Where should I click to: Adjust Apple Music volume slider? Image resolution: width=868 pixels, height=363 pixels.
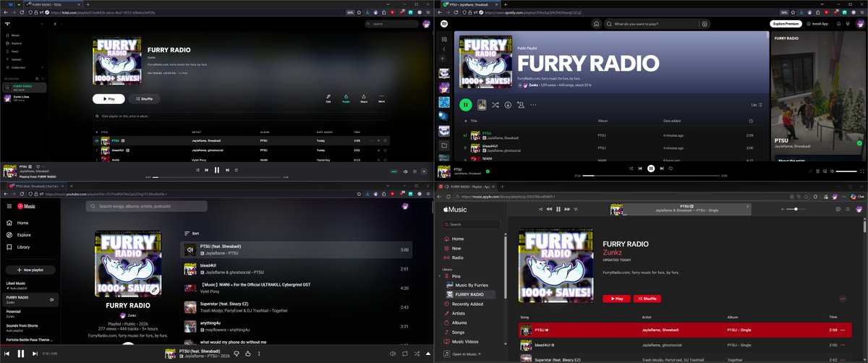pyautogui.click(x=795, y=209)
